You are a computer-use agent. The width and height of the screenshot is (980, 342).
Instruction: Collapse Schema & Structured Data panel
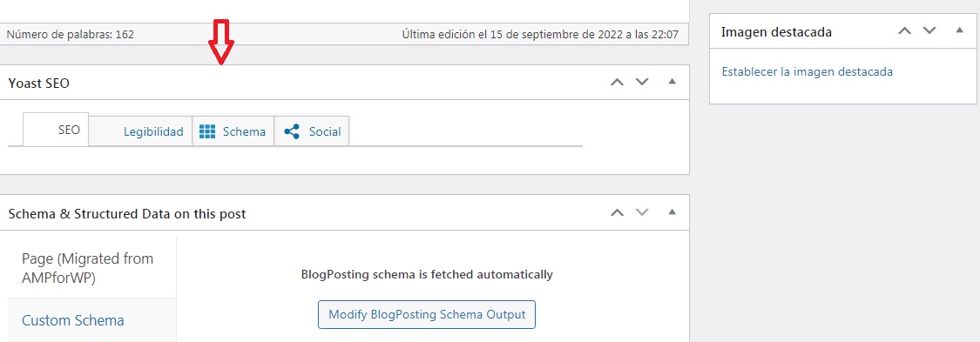point(672,212)
